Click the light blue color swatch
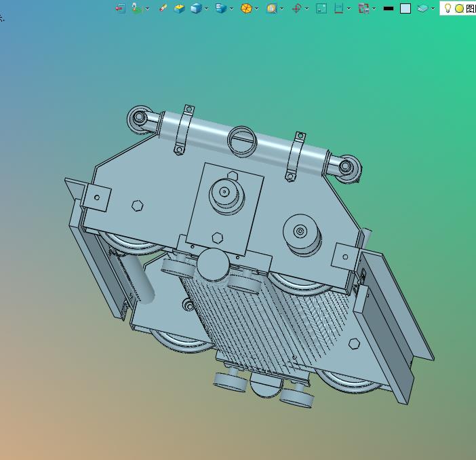This screenshot has height=460, width=476. coord(405,9)
